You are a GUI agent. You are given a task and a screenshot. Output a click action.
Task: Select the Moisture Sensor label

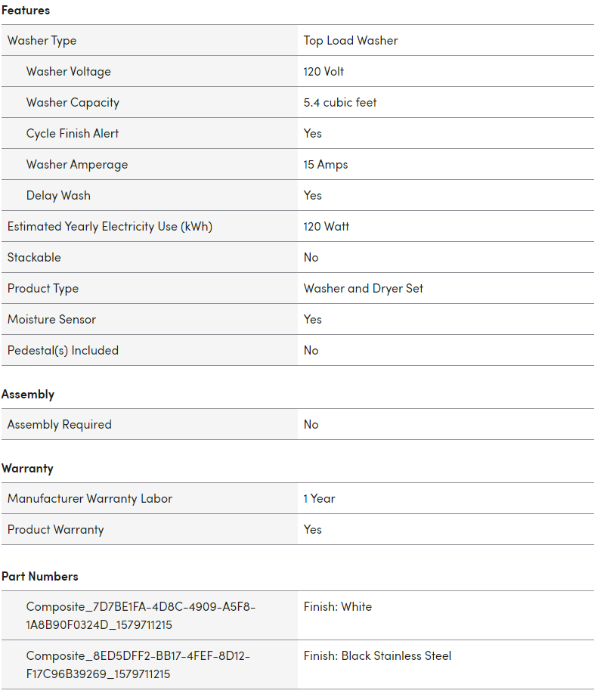tap(52, 320)
